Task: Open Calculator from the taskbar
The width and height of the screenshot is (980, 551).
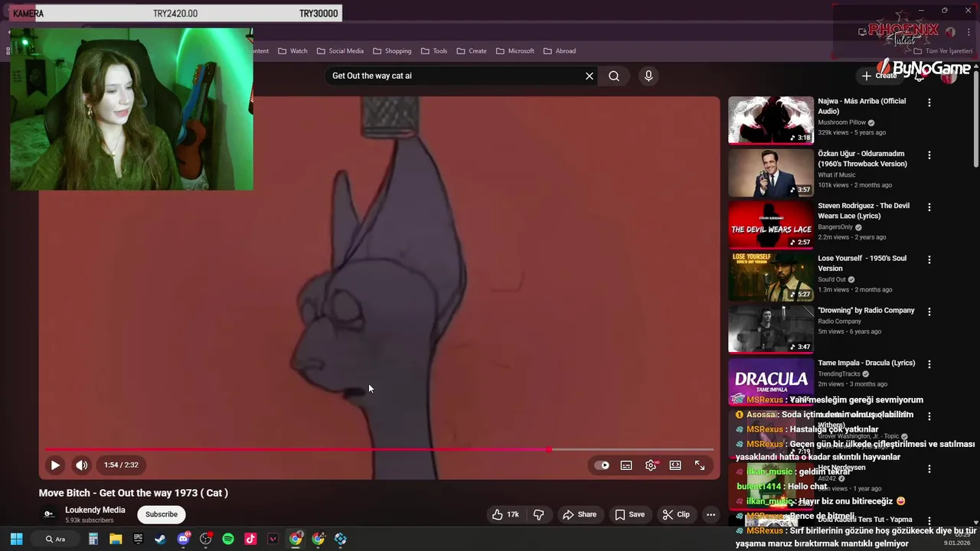Action: click(93, 539)
